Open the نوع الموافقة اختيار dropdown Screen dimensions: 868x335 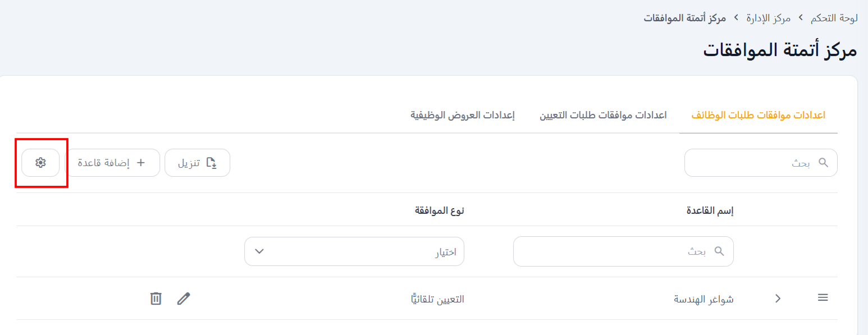click(x=354, y=251)
